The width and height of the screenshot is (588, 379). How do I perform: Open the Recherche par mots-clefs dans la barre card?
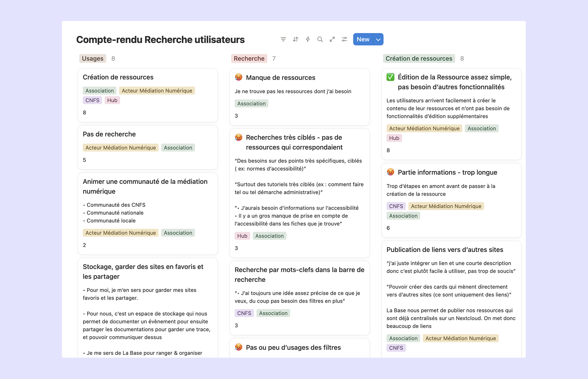coord(300,298)
